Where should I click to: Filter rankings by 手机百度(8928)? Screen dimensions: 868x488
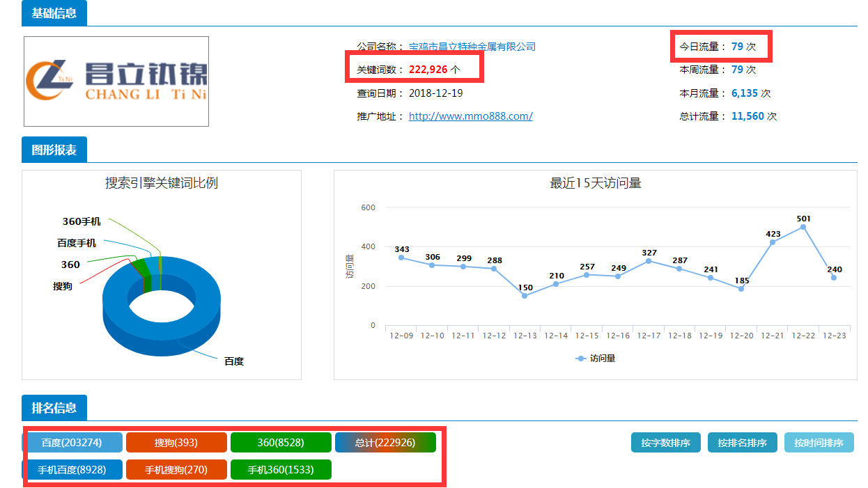[72, 470]
